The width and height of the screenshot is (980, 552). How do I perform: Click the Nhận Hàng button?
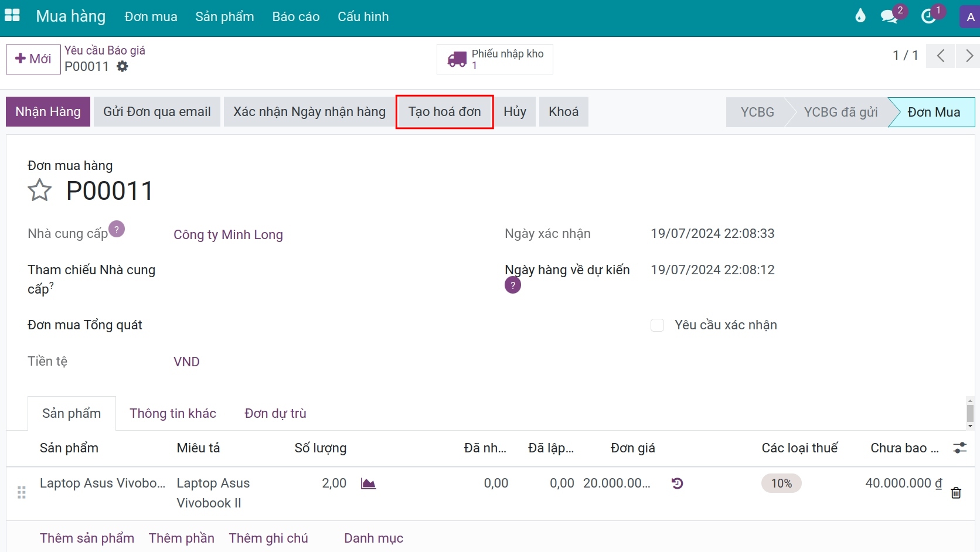[48, 111]
